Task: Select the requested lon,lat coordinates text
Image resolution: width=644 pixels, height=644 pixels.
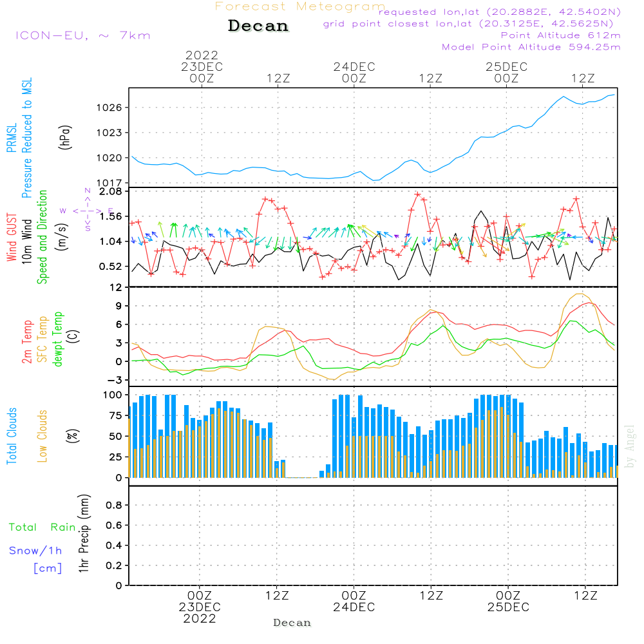Action: pyautogui.click(x=500, y=12)
